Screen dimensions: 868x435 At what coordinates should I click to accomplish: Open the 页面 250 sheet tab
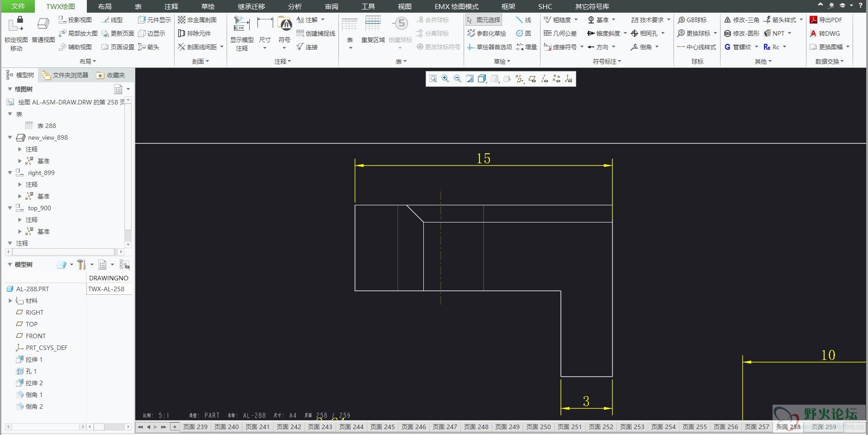[x=538, y=427]
